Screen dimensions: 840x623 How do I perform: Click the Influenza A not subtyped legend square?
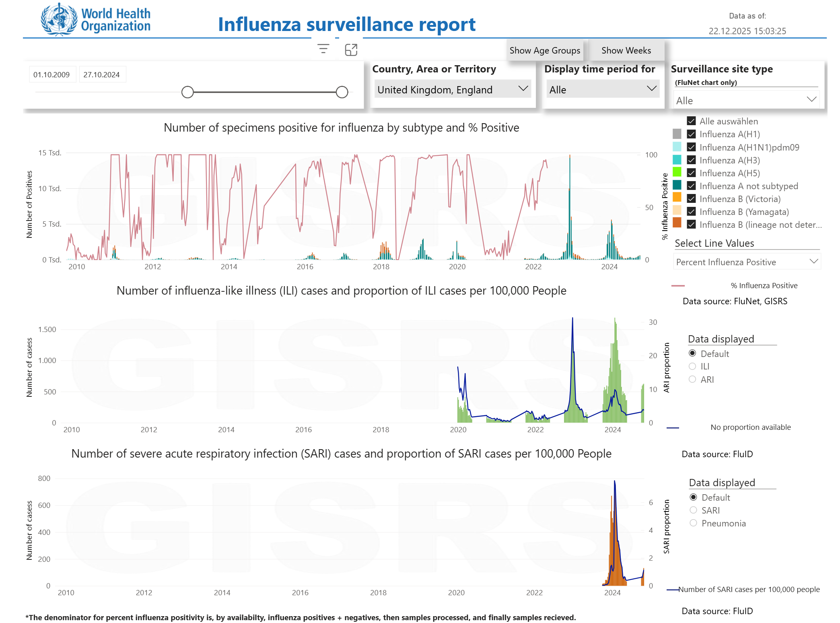pyautogui.click(x=677, y=186)
